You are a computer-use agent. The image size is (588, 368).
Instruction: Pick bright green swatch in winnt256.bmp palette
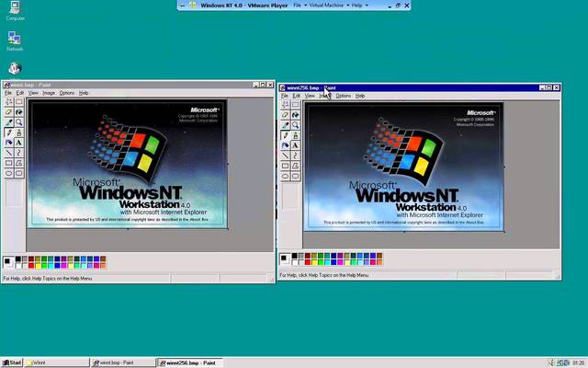(x=321, y=262)
